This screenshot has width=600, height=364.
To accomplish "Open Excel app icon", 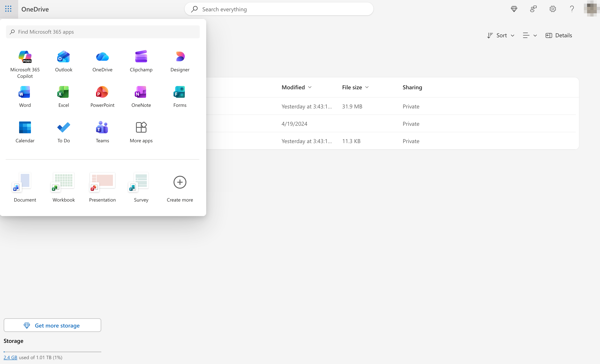I will 64,97.
